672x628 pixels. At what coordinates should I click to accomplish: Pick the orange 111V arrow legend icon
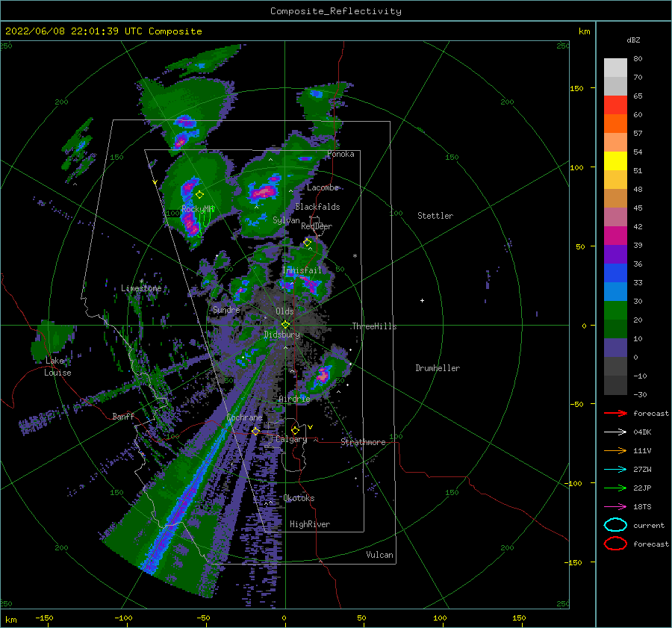pos(615,450)
